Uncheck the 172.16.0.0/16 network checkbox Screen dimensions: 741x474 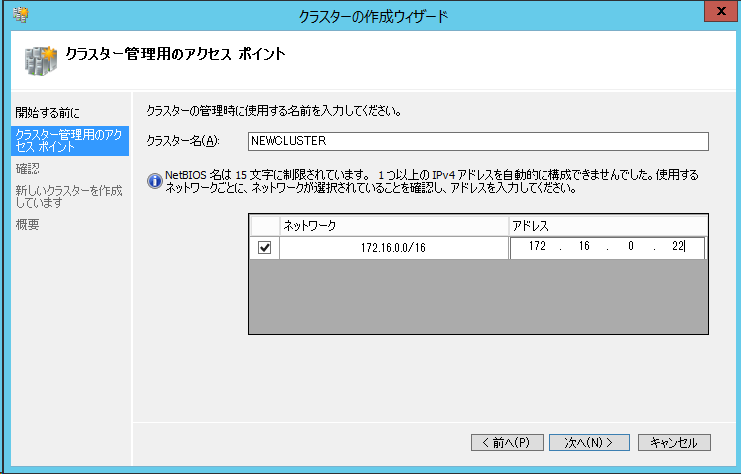tap(264, 248)
